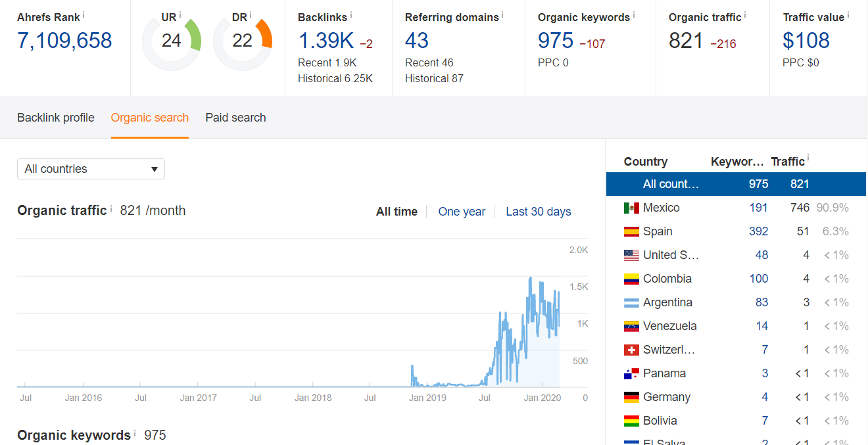Click the info icon beside Ahrefs Rank

pos(84,14)
